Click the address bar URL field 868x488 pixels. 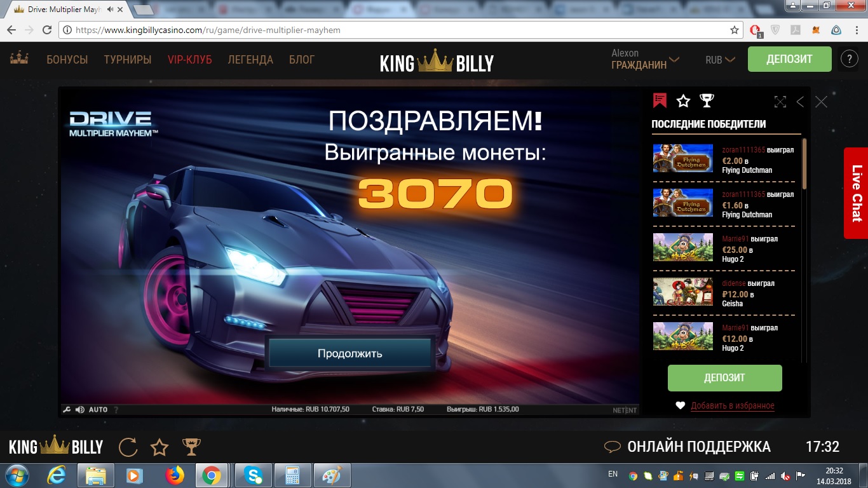click(402, 30)
